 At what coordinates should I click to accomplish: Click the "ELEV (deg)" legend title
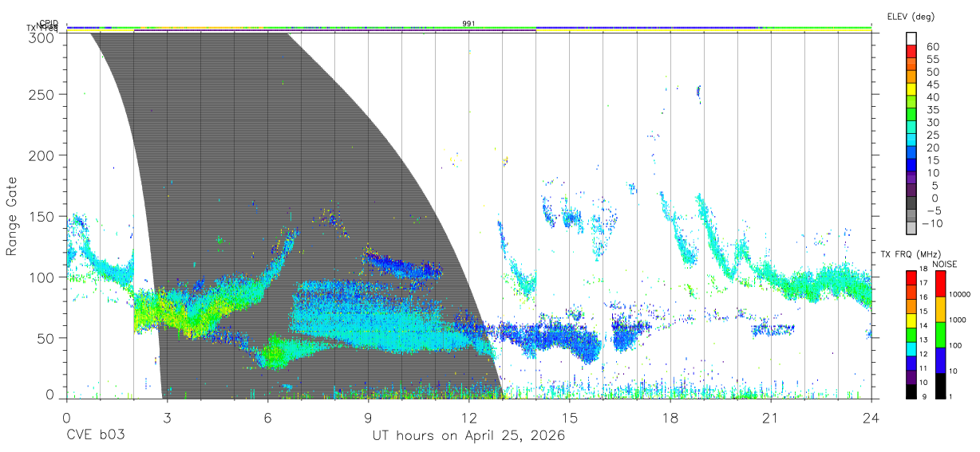pyautogui.click(x=911, y=16)
